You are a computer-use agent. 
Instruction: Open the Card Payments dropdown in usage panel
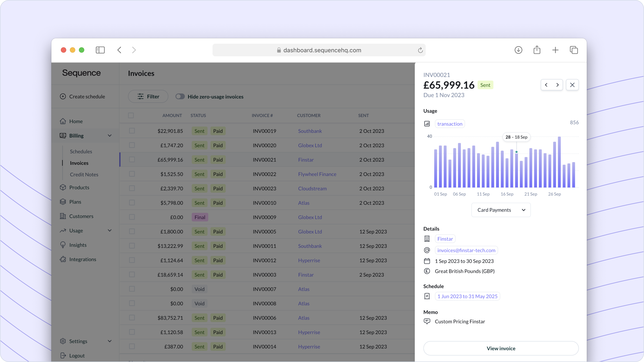tap(500, 210)
